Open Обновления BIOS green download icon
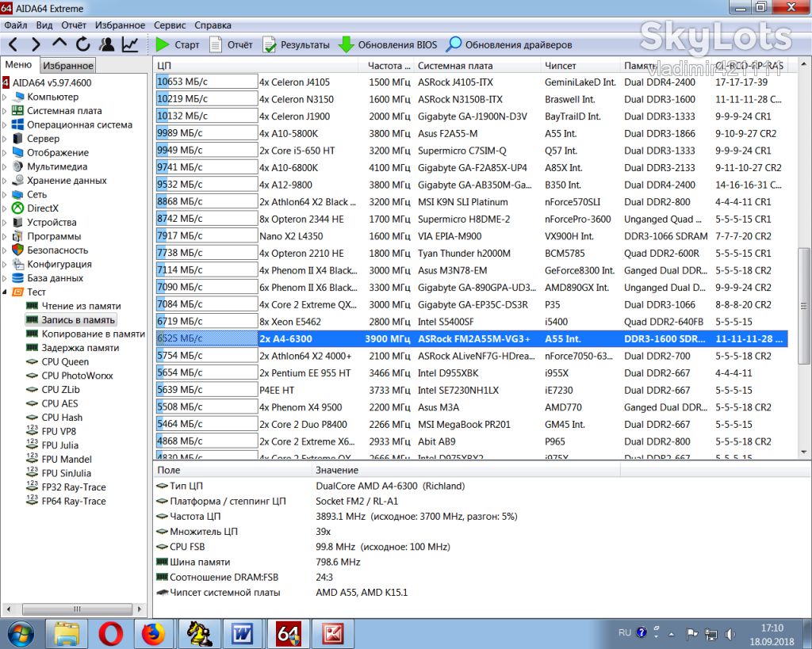This screenshot has height=649, width=812. (346, 44)
